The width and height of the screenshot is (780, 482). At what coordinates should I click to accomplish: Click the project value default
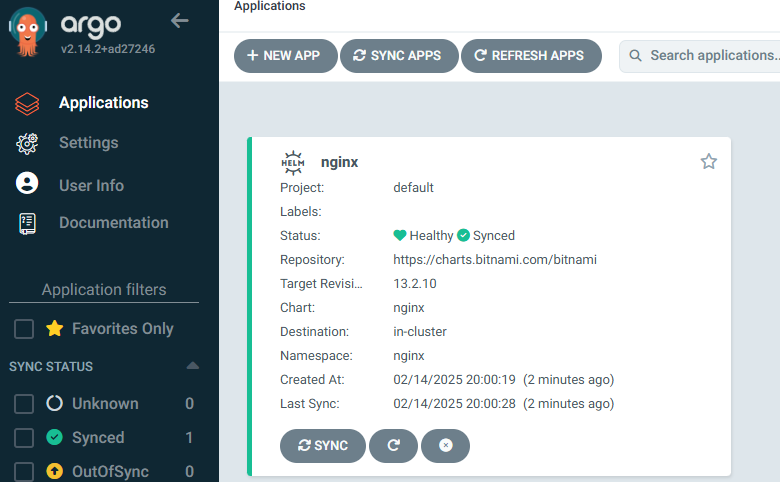click(x=413, y=188)
